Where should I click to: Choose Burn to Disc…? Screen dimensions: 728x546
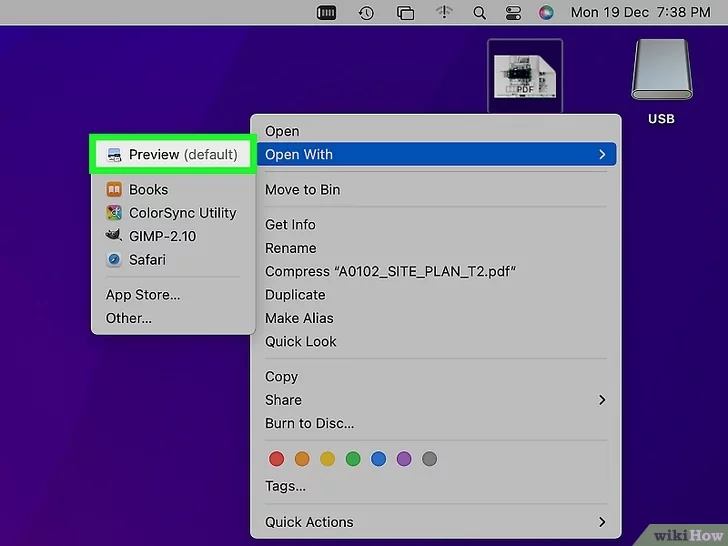pyautogui.click(x=436, y=423)
